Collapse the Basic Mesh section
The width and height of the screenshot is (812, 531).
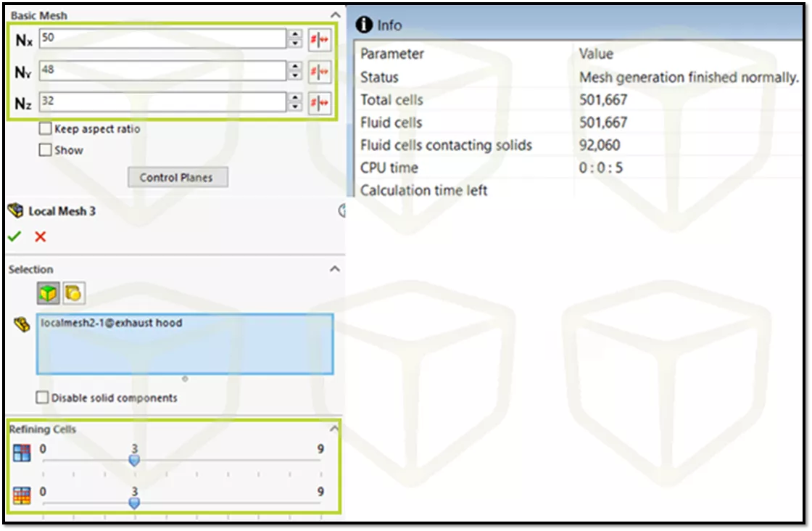coord(334,15)
